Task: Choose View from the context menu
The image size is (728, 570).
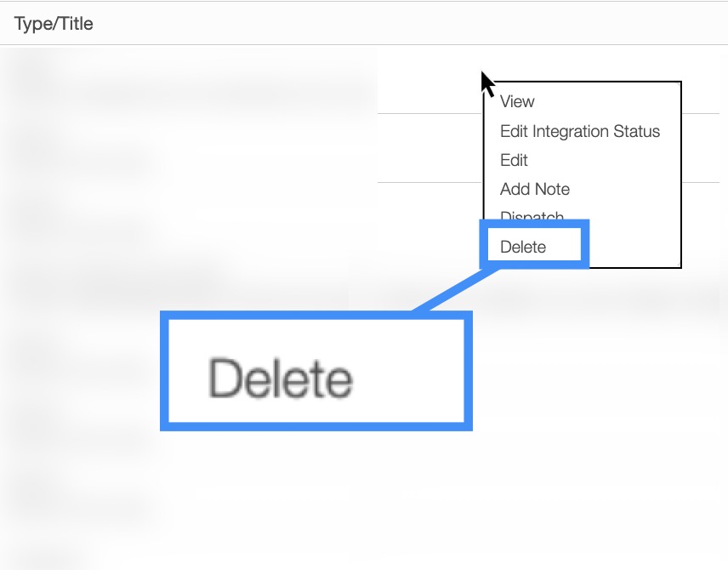Action: 517,102
